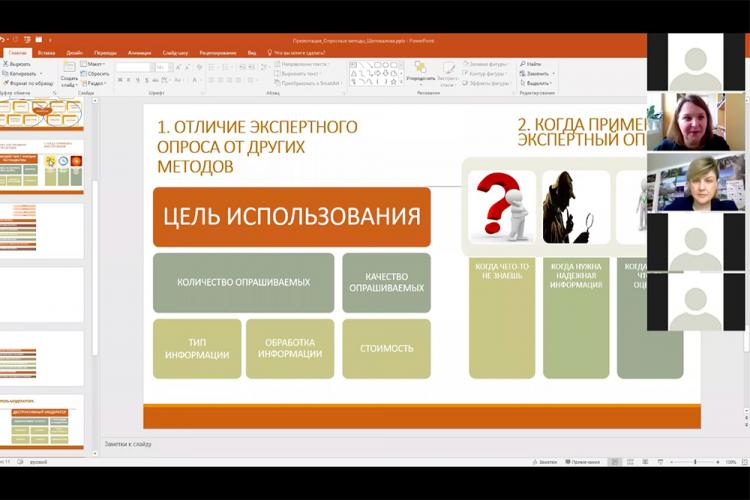Open Переходы ribbon tab
This screenshot has height=500, width=750.
[105, 53]
